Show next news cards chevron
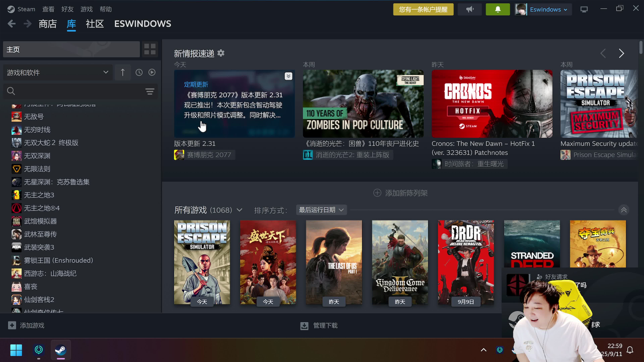Screen dimensions: 644x362 [x=622, y=53]
